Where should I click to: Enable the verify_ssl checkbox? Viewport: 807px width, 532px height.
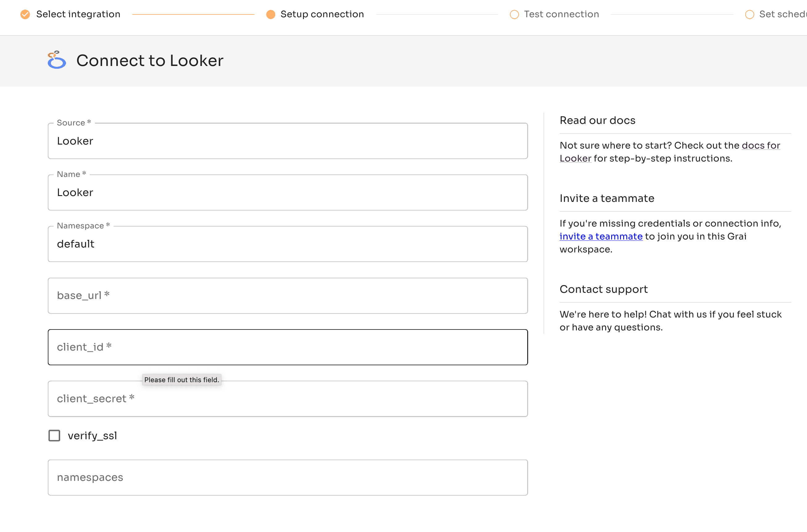[54, 435]
